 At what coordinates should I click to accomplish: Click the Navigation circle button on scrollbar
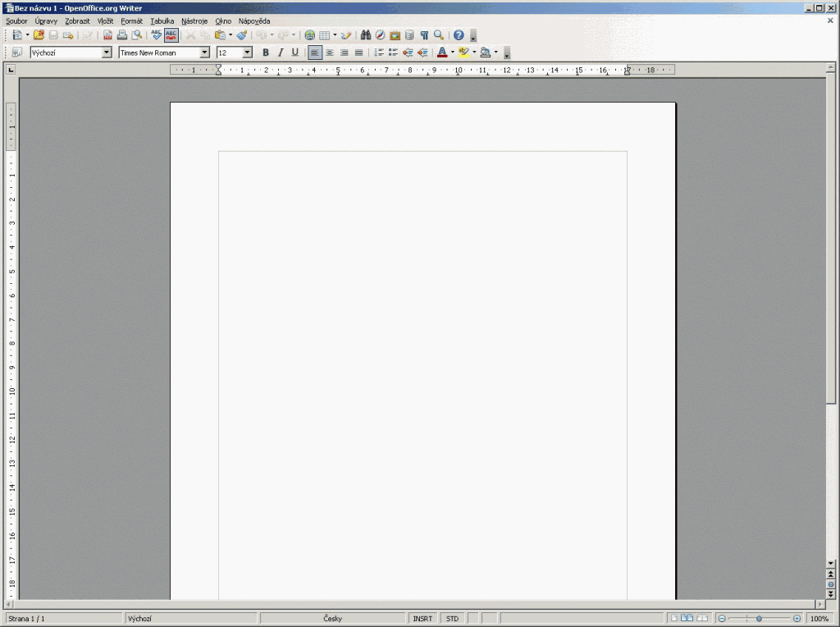click(831, 584)
